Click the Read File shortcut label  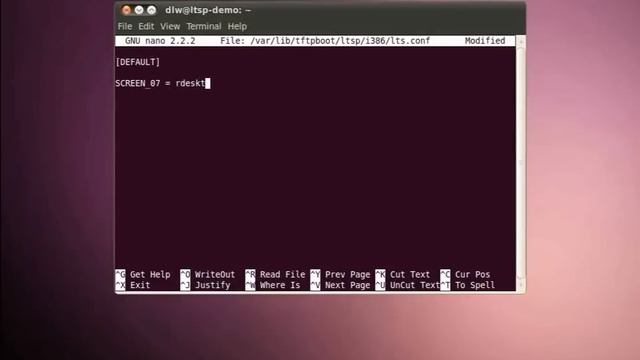pos(282,275)
